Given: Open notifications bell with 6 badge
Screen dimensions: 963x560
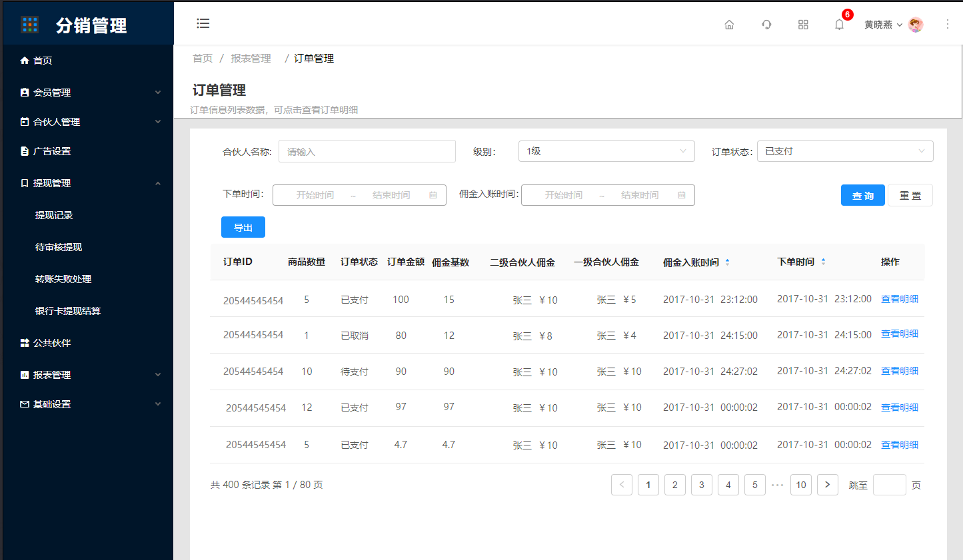Looking at the screenshot, I should pyautogui.click(x=840, y=24).
